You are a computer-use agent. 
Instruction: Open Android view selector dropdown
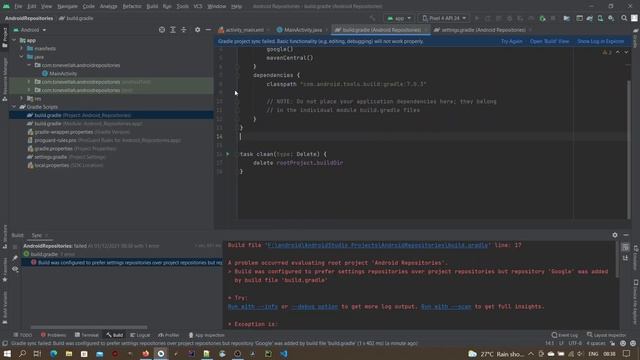click(30, 30)
